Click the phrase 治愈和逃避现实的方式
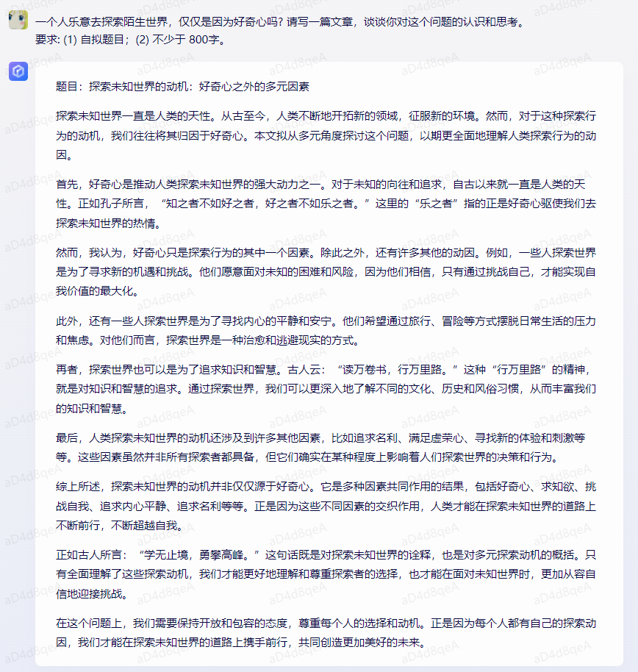 298,340
